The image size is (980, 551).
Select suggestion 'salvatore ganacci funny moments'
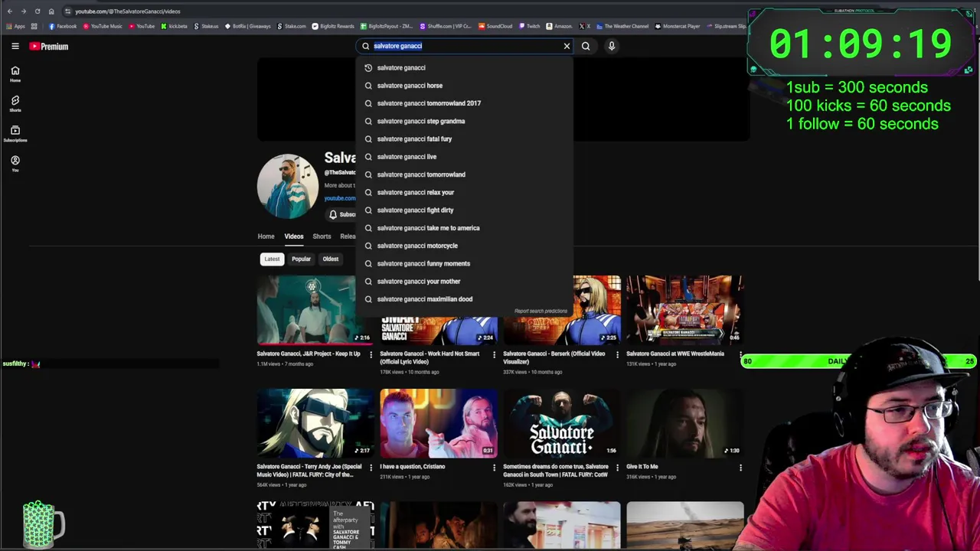[x=465, y=263]
